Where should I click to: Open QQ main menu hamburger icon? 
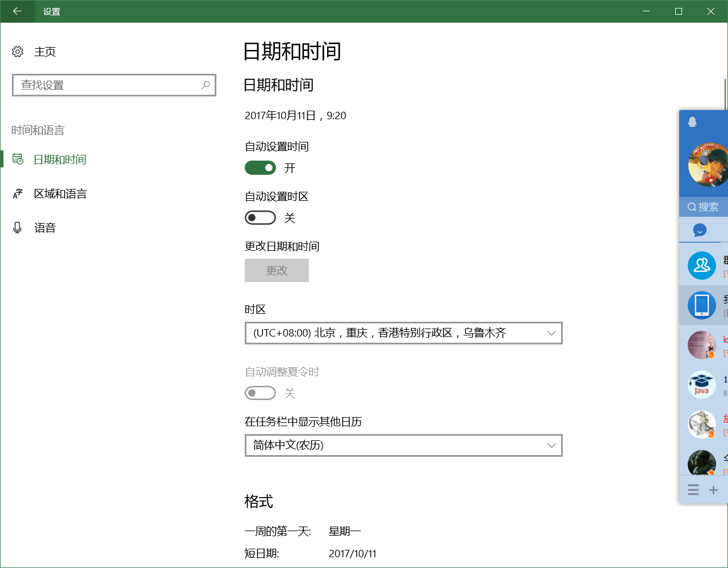click(693, 490)
